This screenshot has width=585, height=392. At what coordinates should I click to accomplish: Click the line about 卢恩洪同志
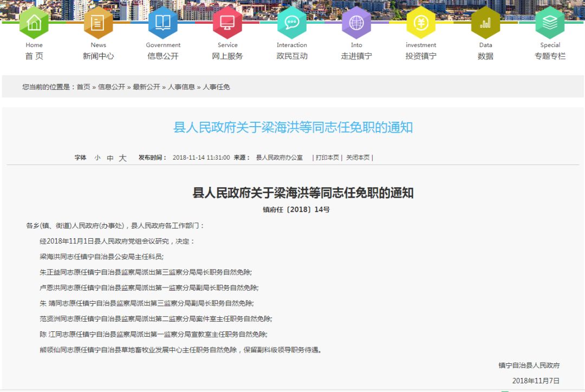(149, 288)
